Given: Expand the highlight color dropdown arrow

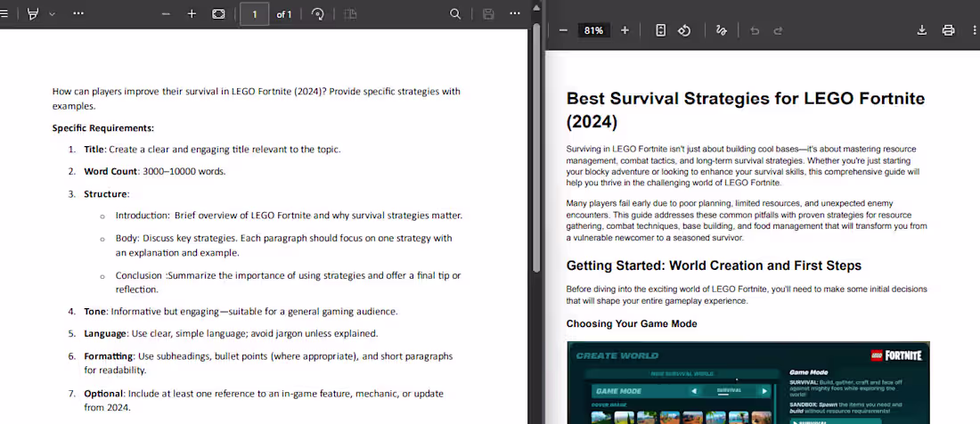Looking at the screenshot, I should coord(52,13).
